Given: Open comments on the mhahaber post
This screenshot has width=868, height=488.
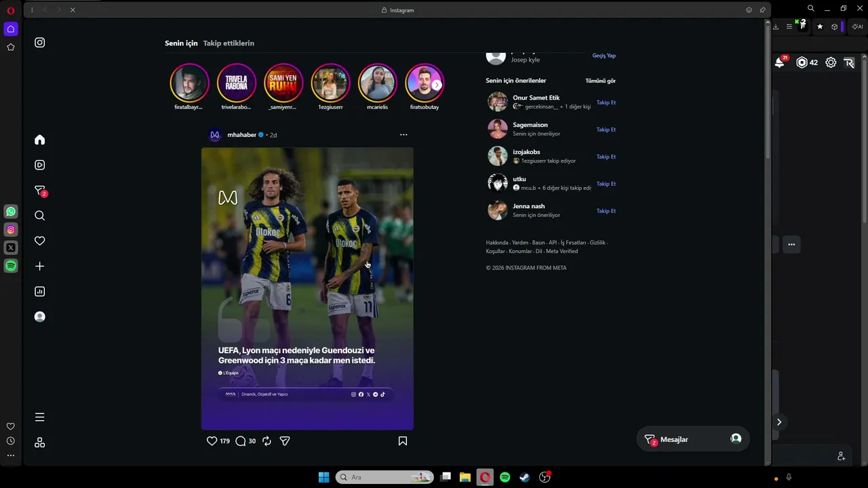Looking at the screenshot, I should [x=240, y=441].
